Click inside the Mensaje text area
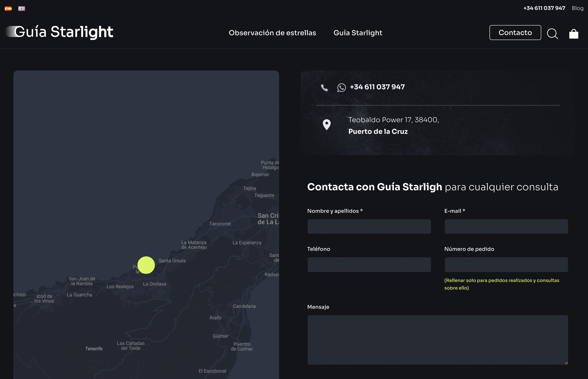588x379 pixels. pyautogui.click(x=438, y=340)
